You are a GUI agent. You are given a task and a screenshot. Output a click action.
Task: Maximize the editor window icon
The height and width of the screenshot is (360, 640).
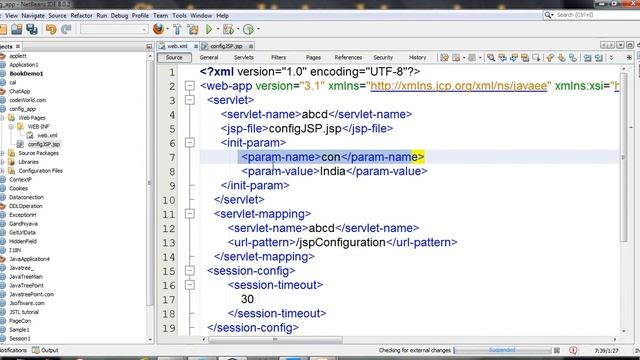[630, 45]
